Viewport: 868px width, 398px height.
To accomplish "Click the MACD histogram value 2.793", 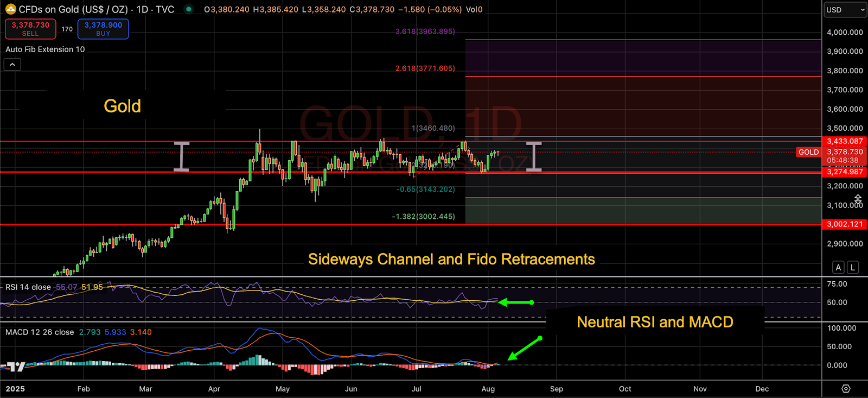I will [x=90, y=332].
